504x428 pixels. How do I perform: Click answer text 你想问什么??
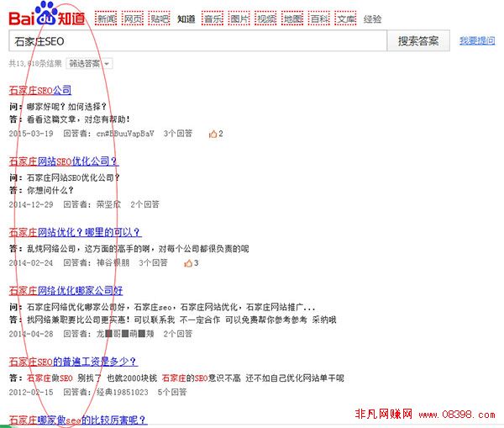tap(50, 191)
